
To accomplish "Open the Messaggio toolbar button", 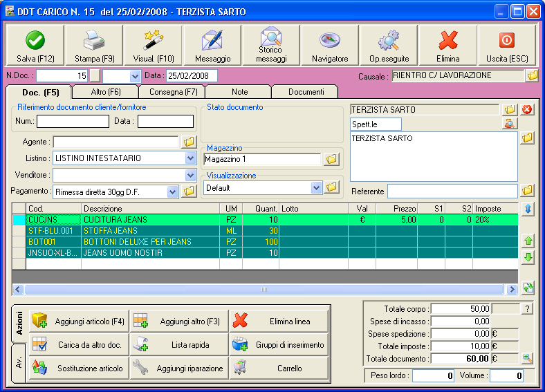I will [x=212, y=41].
